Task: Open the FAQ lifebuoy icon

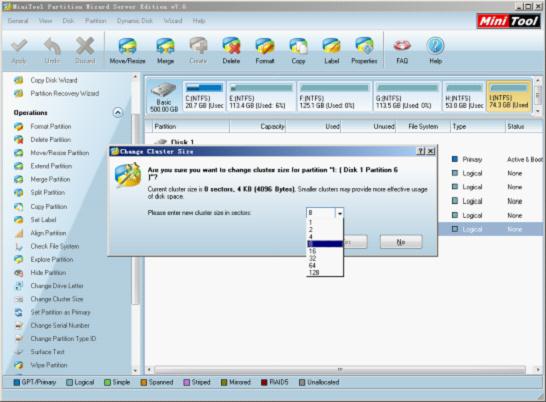Action: [x=402, y=46]
